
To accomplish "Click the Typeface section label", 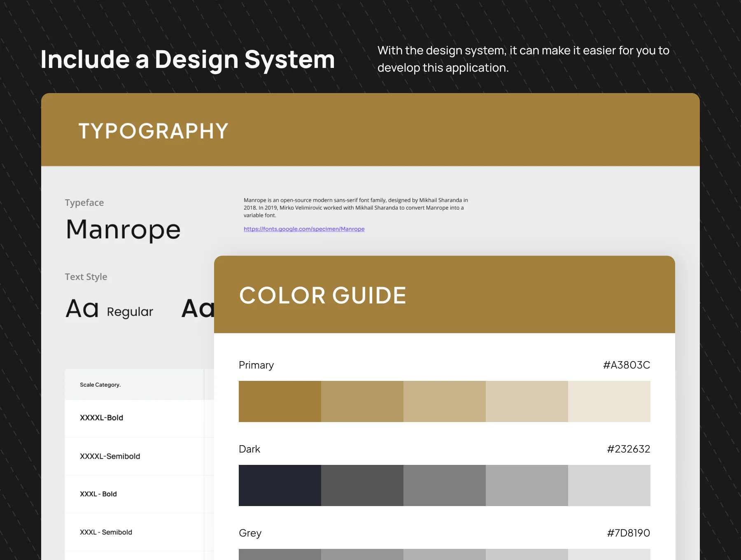I will click(x=84, y=203).
